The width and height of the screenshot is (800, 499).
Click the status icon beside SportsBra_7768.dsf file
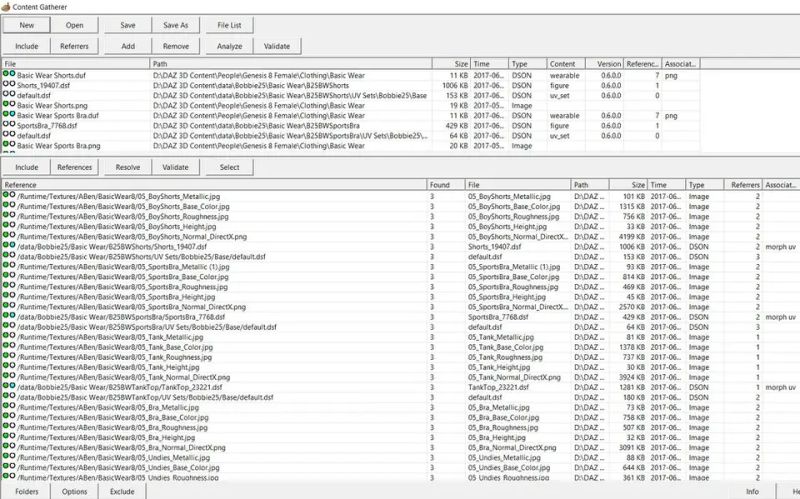coord(9,125)
